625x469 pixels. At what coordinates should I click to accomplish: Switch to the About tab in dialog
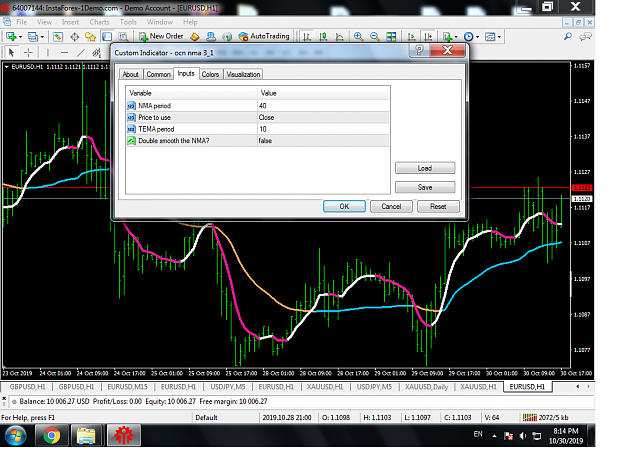(x=130, y=74)
